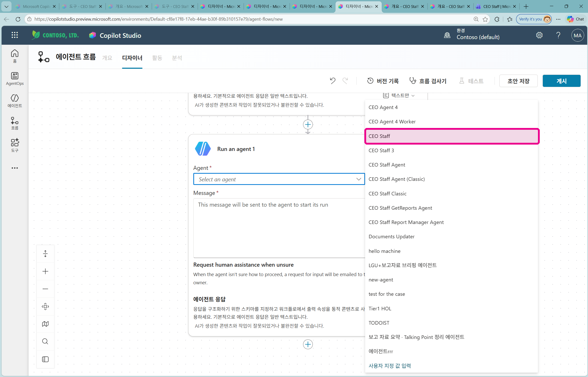Pick CEO Staff Agent (Classic) option
This screenshot has height=377, width=588.
451,179
